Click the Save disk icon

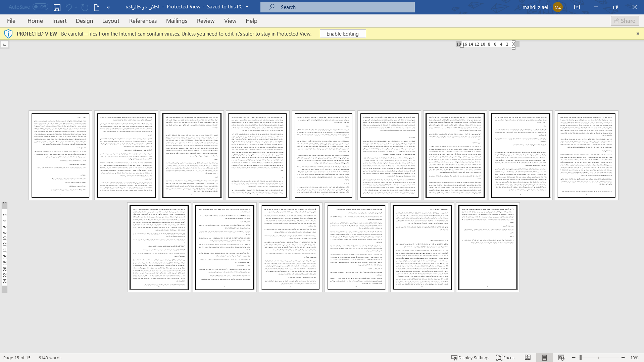coord(57,7)
